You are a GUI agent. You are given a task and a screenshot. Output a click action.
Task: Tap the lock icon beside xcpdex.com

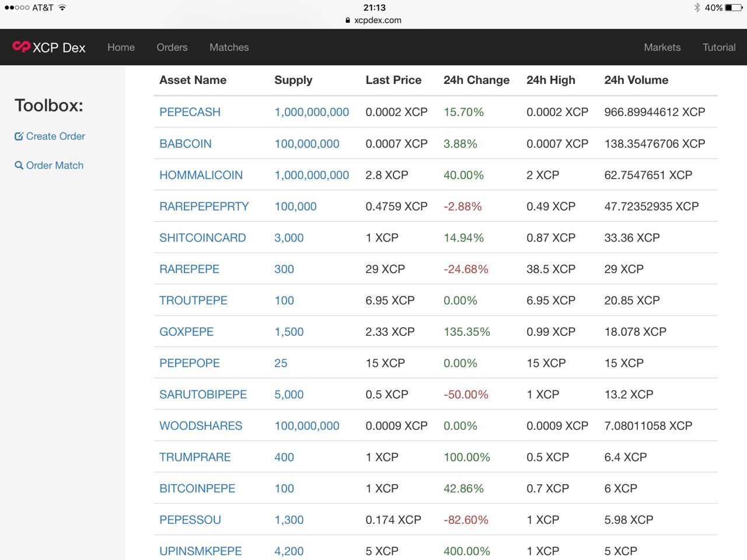[348, 20]
